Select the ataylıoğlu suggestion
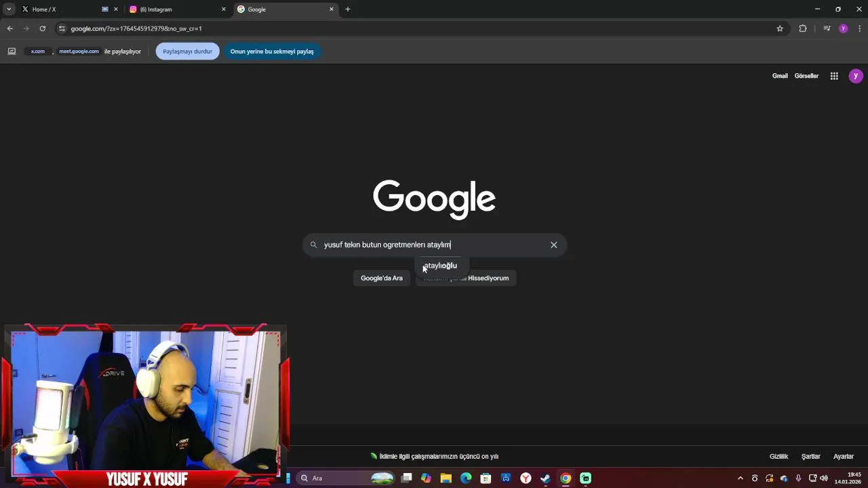This screenshot has height=488, width=868. (x=441, y=266)
